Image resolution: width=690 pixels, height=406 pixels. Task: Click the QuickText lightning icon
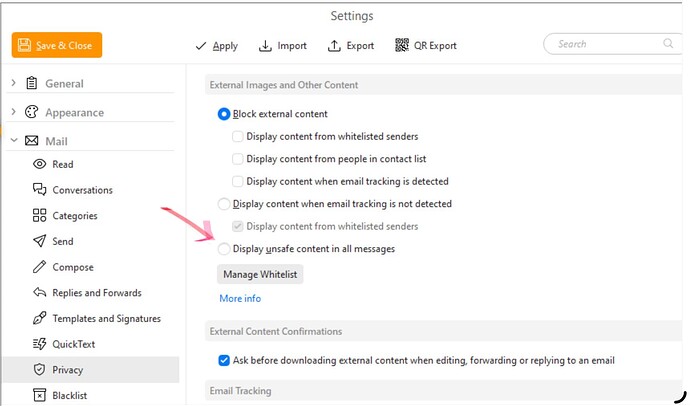click(39, 344)
